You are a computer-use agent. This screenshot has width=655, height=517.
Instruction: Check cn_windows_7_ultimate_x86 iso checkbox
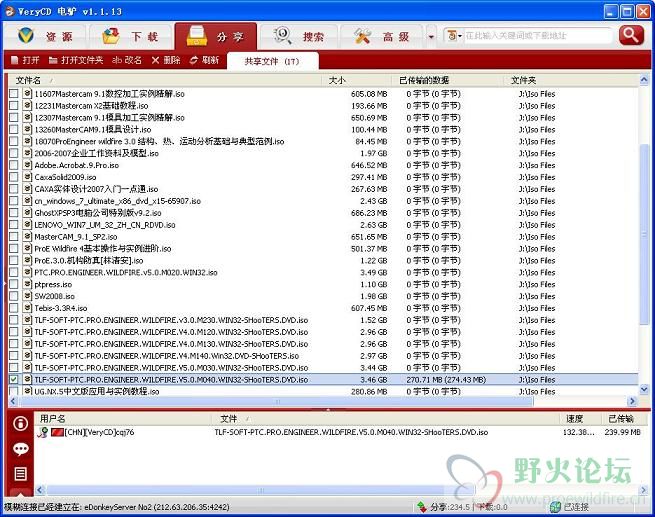point(14,201)
